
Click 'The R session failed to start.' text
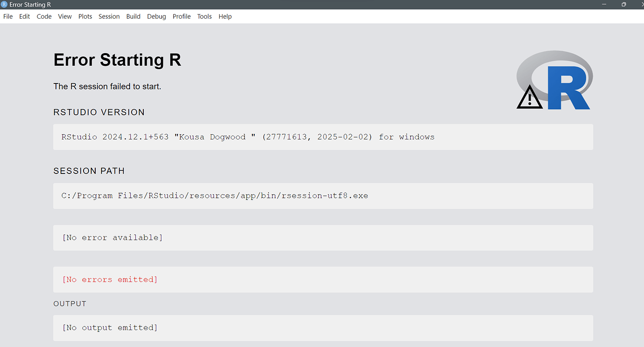107,86
